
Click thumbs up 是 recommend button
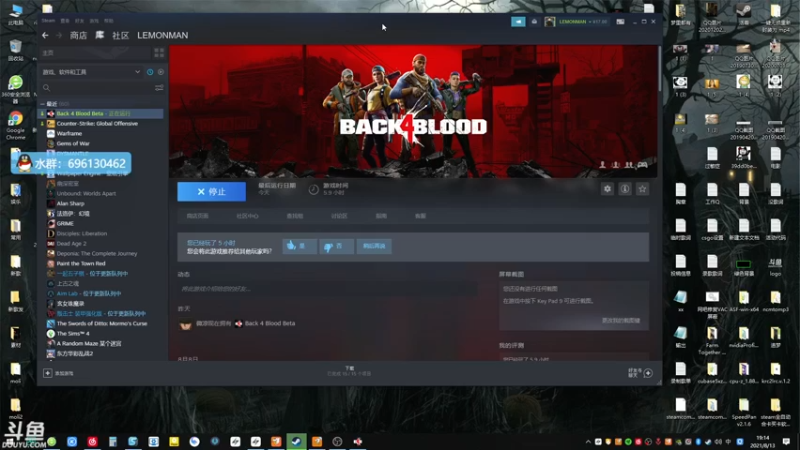click(299, 246)
